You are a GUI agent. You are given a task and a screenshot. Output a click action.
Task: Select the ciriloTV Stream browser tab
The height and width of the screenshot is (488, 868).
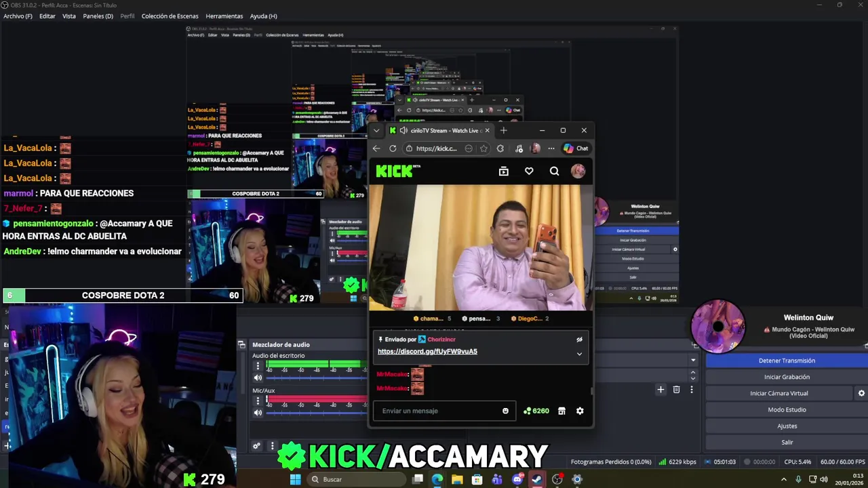coord(440,131)
